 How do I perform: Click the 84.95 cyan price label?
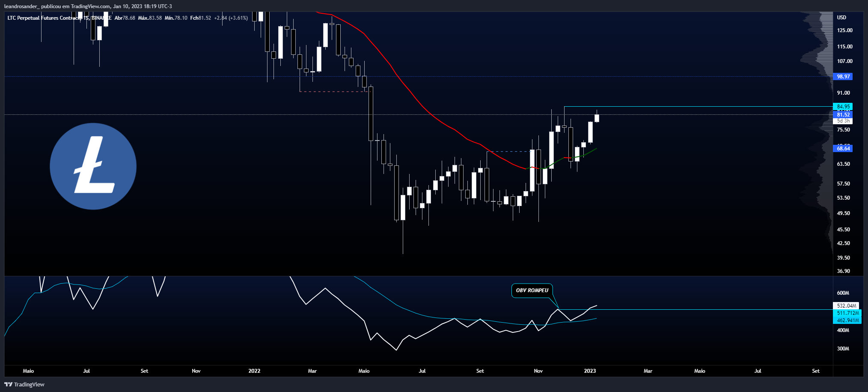[x=843, y=107]
